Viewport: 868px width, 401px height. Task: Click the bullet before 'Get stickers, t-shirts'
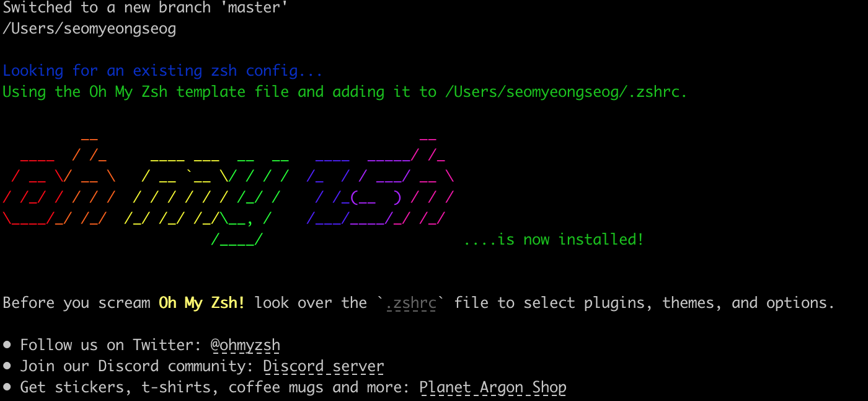[x=7, y=387]
